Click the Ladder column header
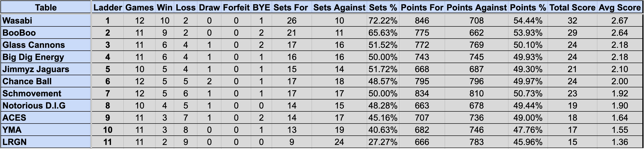Screen dimensions: 644x149 (108, 7)
